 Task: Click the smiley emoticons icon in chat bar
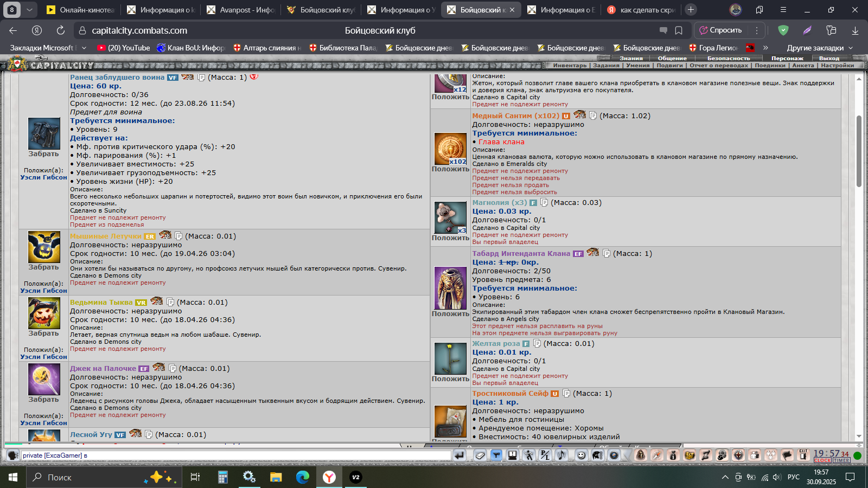click(581, 455)
